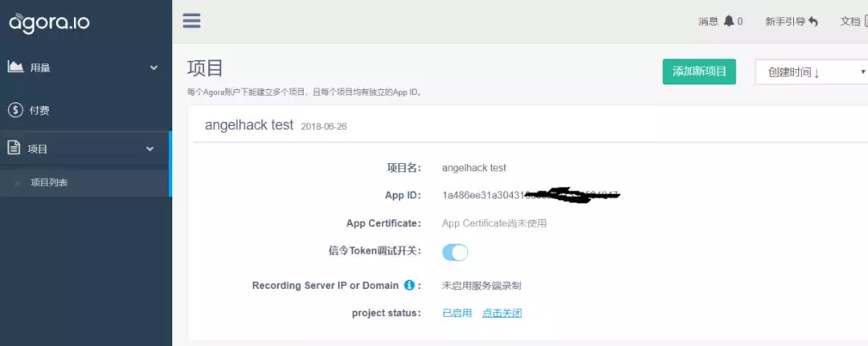Click the 项目 page heading
This screenshot has height=346, width=868.
(x=205, y=68)
